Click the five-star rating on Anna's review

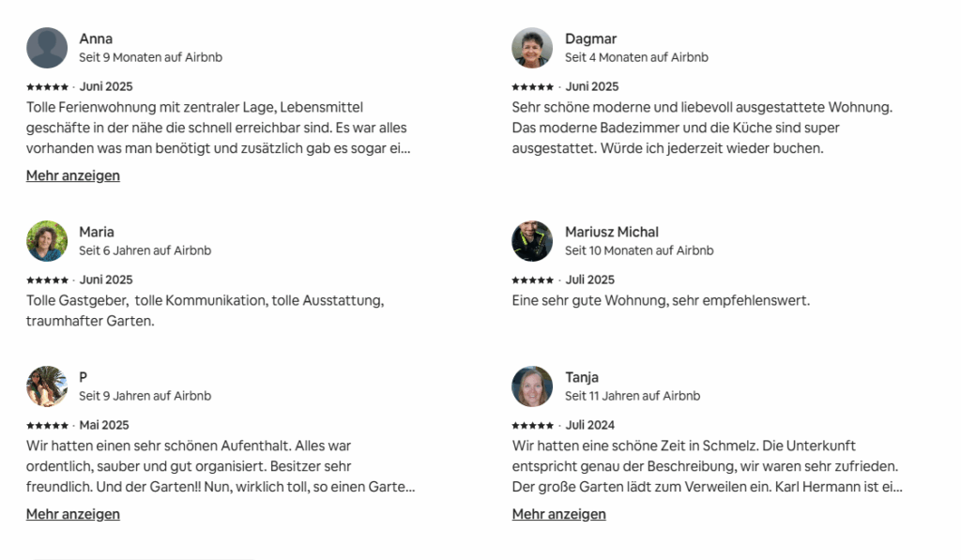coord(47,87)
